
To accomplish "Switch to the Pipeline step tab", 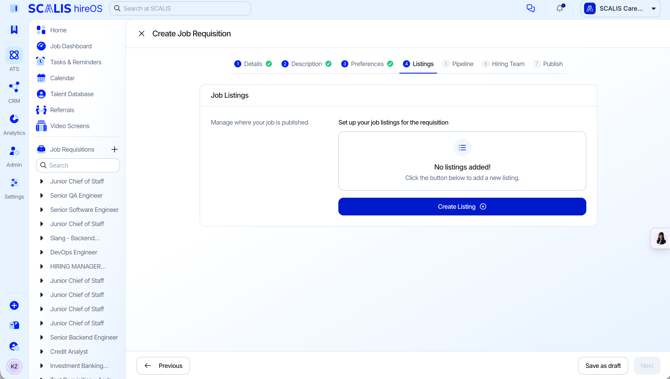I will pos(458,64).
